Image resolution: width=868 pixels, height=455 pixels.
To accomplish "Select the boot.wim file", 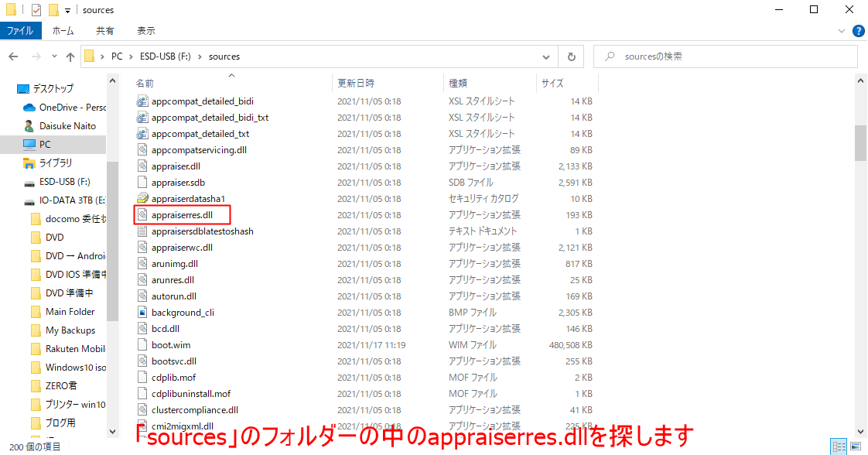I will (x=170, y=345).
